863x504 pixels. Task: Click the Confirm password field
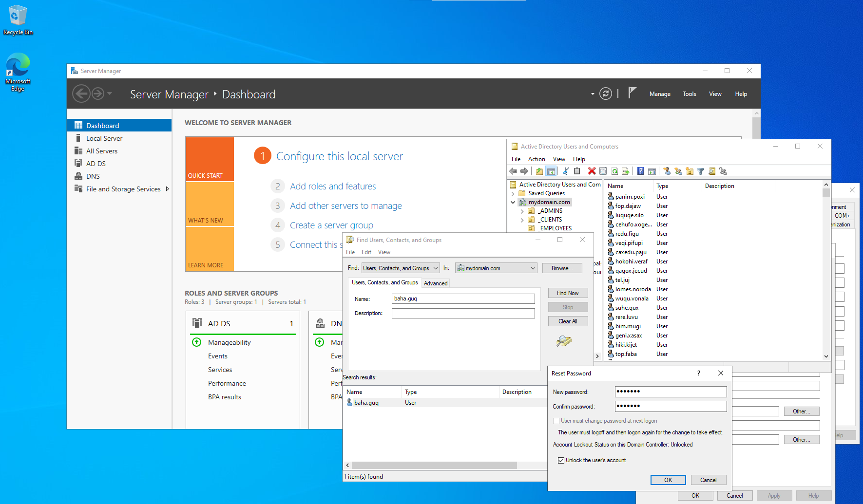[x=671, y=406]
